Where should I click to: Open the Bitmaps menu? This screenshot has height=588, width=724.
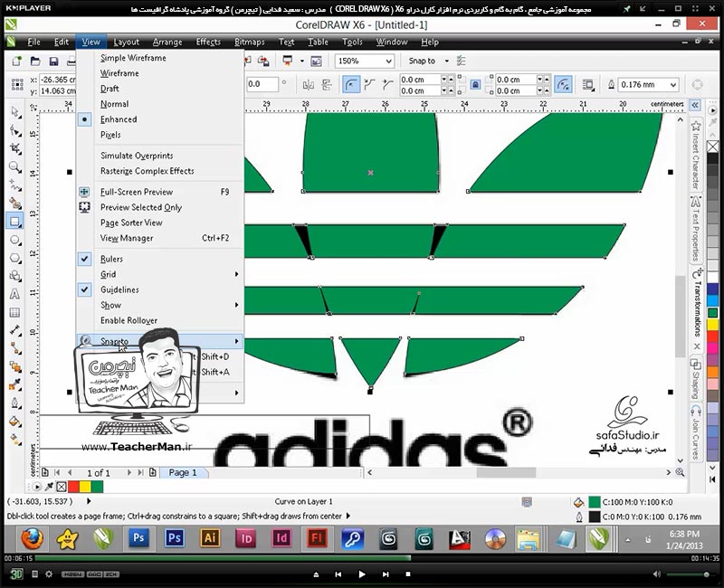click(x=250, y=42)
